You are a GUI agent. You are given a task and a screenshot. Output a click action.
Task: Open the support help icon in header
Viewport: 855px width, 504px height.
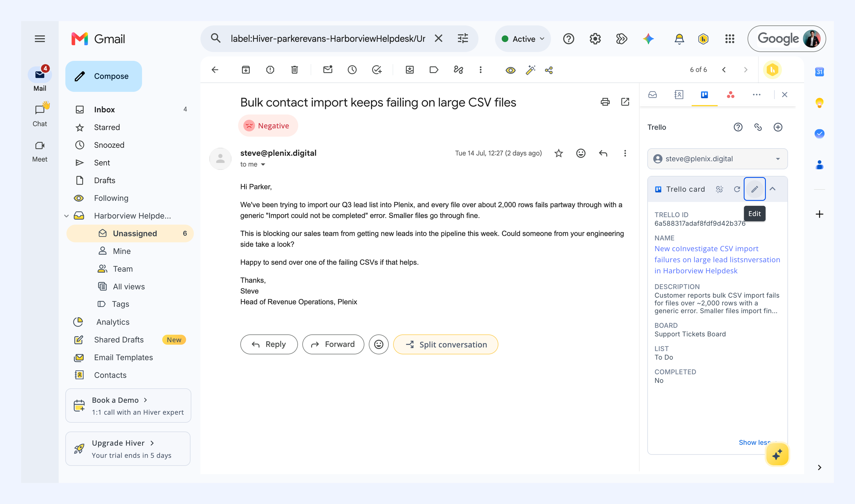pyautogui.click(x=568, y=39)
